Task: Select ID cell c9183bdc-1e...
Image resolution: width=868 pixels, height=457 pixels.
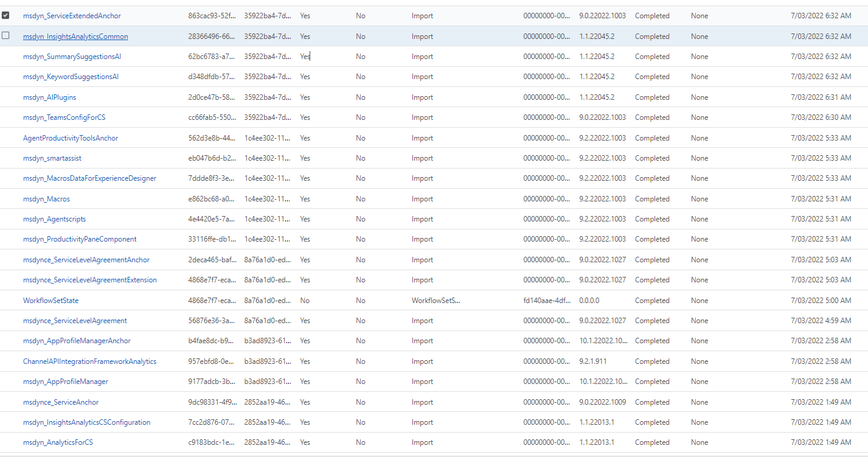Action: (x=212, y=442)
